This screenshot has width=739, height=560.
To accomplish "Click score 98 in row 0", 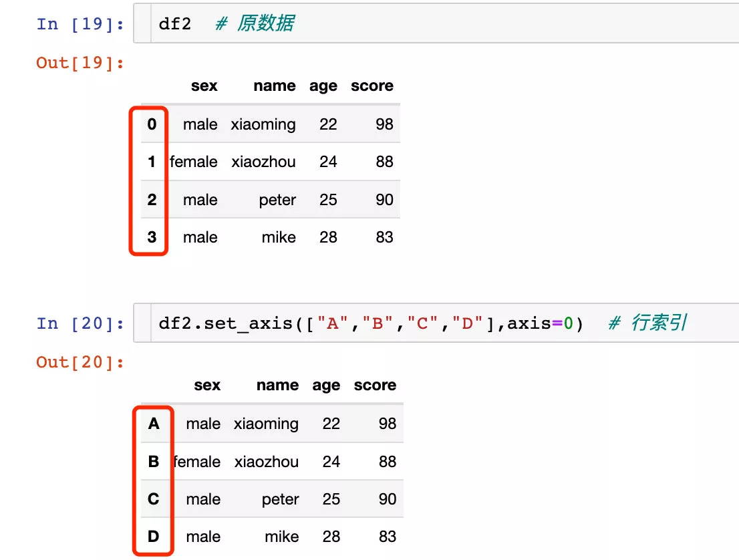I will pyautogui.click(x=385, y=124).
